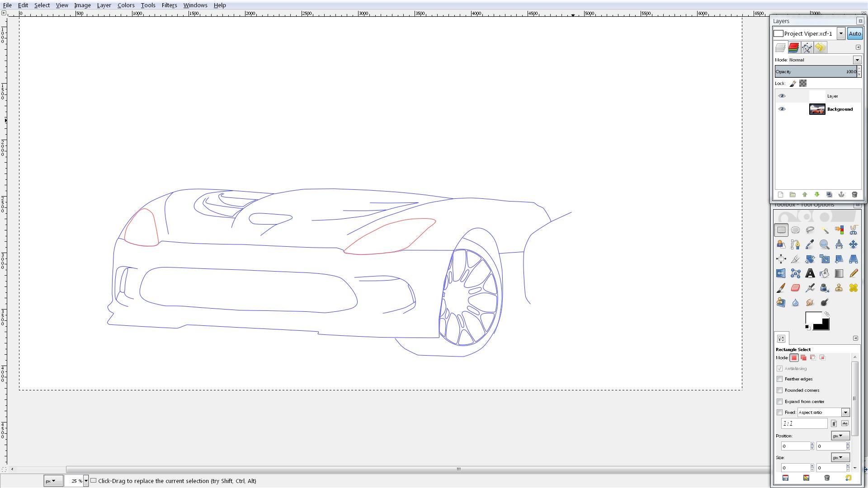Activate the Crop knife tool

coord(795,259)
